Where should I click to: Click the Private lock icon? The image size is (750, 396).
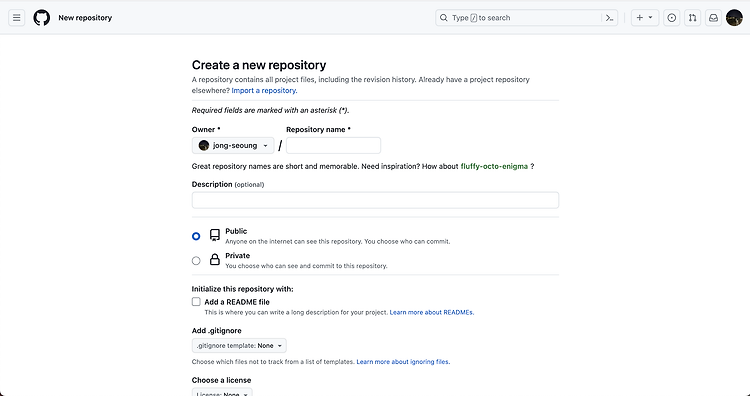coord(215,259)
